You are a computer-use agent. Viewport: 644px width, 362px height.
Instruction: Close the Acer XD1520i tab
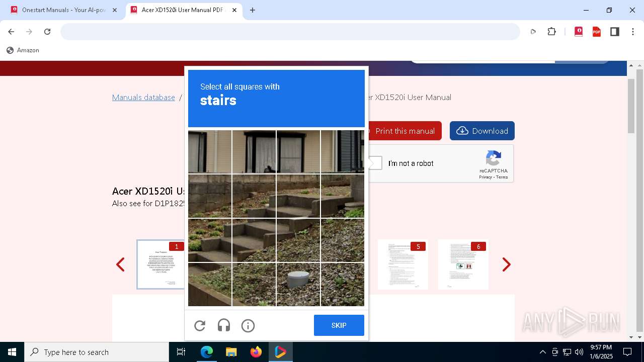234,10
